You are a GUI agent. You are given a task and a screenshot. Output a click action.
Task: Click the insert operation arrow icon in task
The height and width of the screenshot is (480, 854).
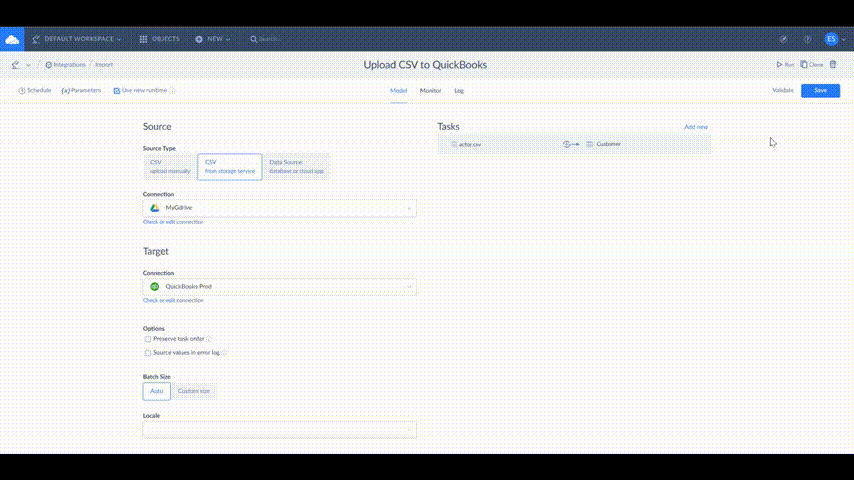click(571, 144)
